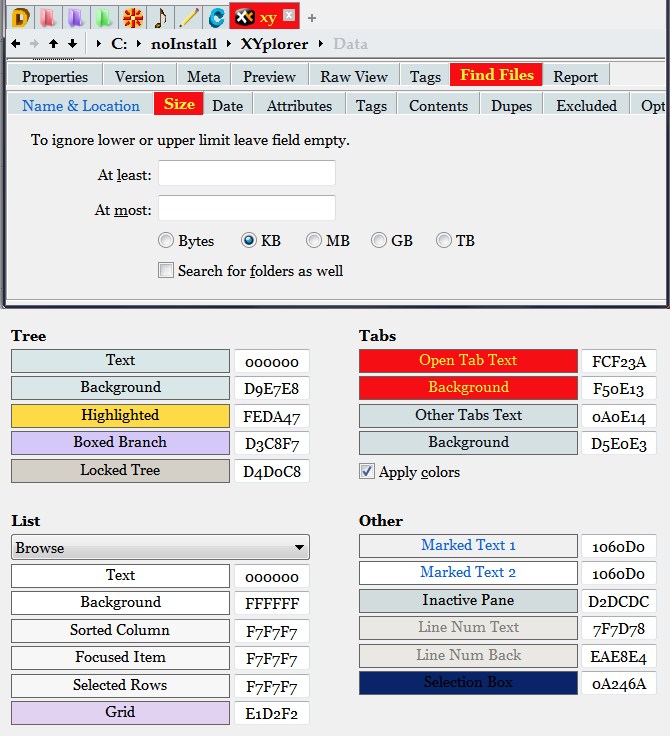
Task: Click Marked Text 1 button
Action: 468,545
